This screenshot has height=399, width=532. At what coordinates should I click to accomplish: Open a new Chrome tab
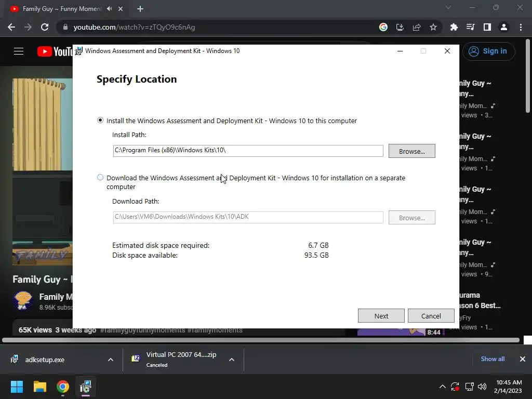click(140, 9)
